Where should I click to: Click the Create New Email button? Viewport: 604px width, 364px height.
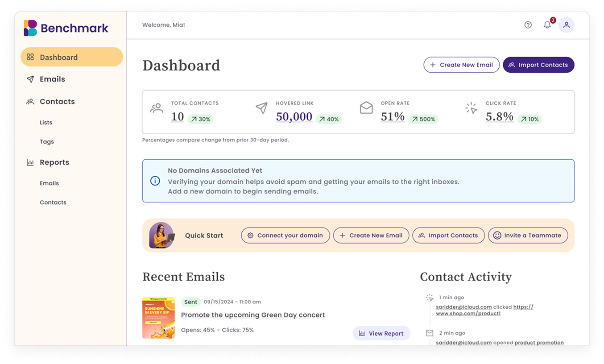pyautogui.click(x=461, y=65)
